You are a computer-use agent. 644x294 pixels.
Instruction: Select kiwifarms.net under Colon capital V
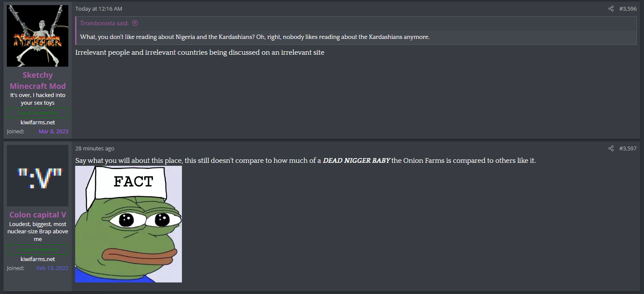tap(38, 259)
